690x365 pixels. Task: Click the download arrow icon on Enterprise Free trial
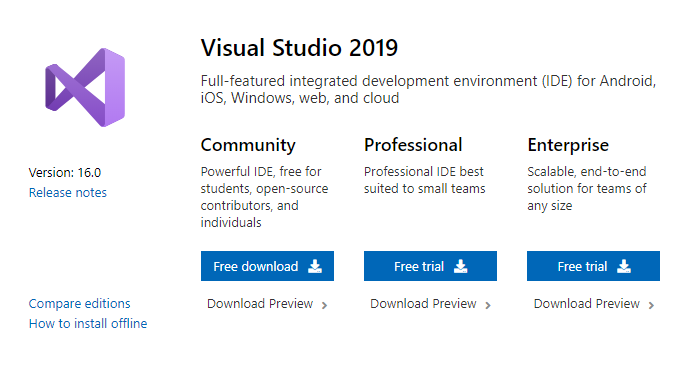(624, 266)
